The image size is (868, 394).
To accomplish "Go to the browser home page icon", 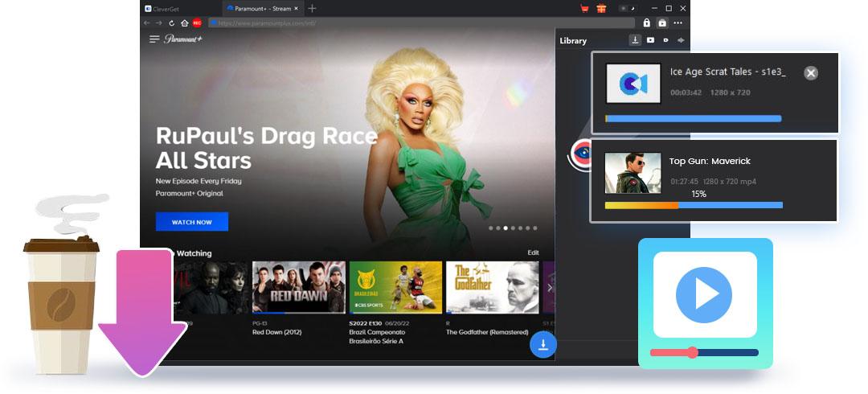I will click(x=185, y=23).
